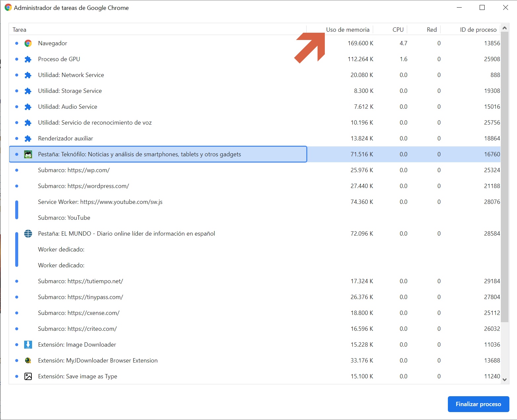Click the puzzle icon beside Proceso de GPU
Screen dimensions: 517x420
pos(28,59)
